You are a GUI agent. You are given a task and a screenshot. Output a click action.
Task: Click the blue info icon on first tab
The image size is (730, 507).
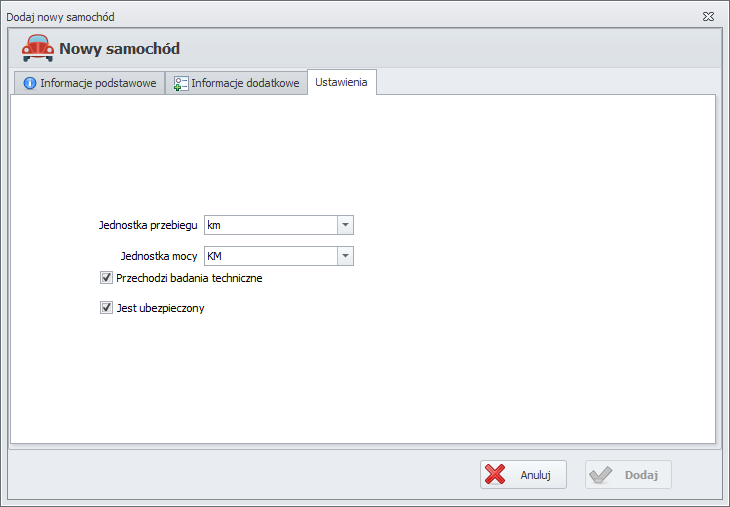[x=30, y=84]
